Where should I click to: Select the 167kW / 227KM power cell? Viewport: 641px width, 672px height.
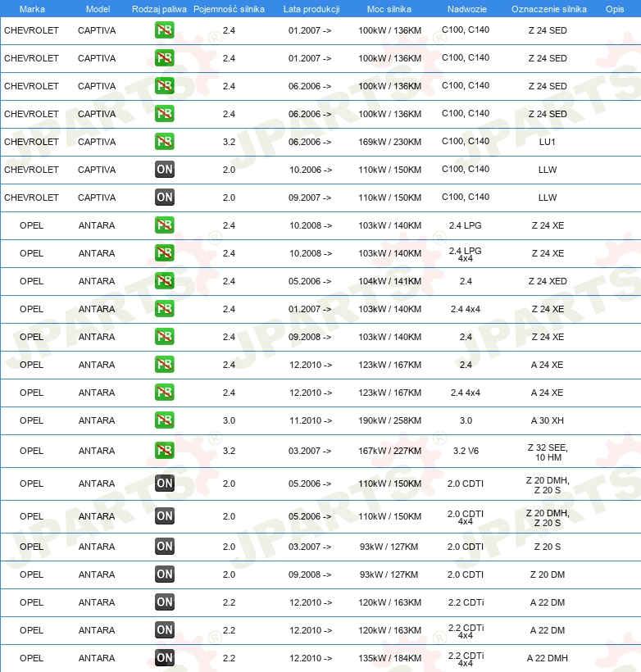tap(389, 451)
